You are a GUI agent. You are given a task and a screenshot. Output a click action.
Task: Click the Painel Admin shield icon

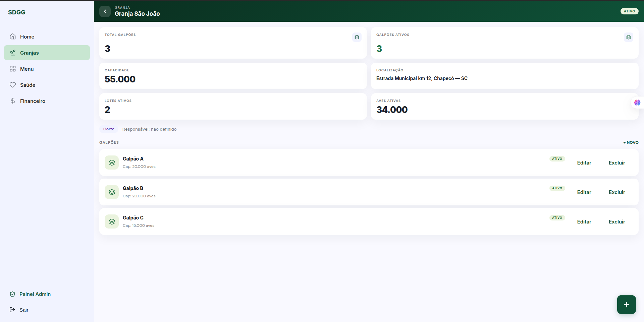click(x=12, y=294)
